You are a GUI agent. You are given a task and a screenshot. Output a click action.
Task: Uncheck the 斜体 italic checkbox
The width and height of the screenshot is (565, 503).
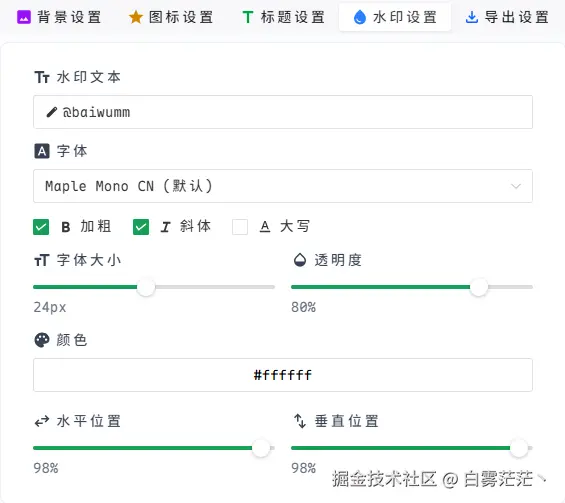pyautogui.click(x=141, y=227)
